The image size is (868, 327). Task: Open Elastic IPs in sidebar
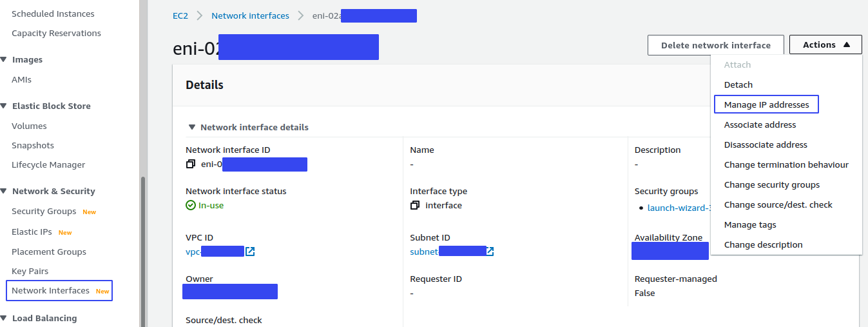(32, 232)
